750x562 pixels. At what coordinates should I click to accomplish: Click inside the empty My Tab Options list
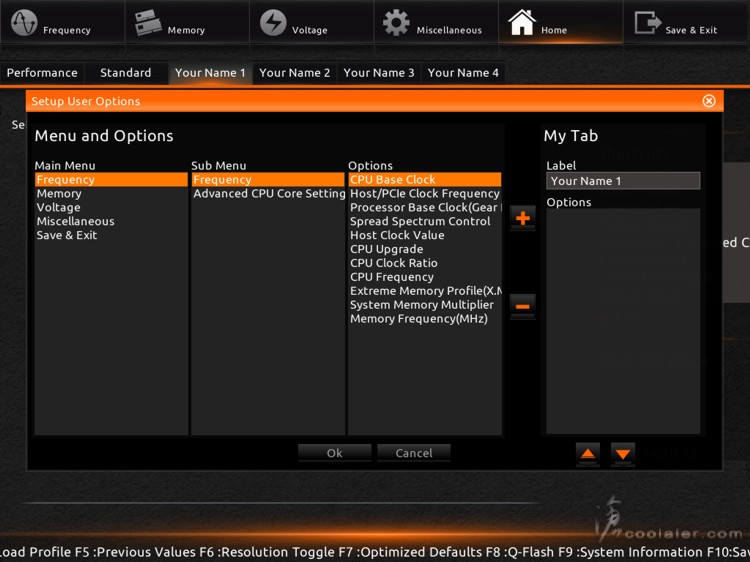pyautogui.click(x=623, y=321)
